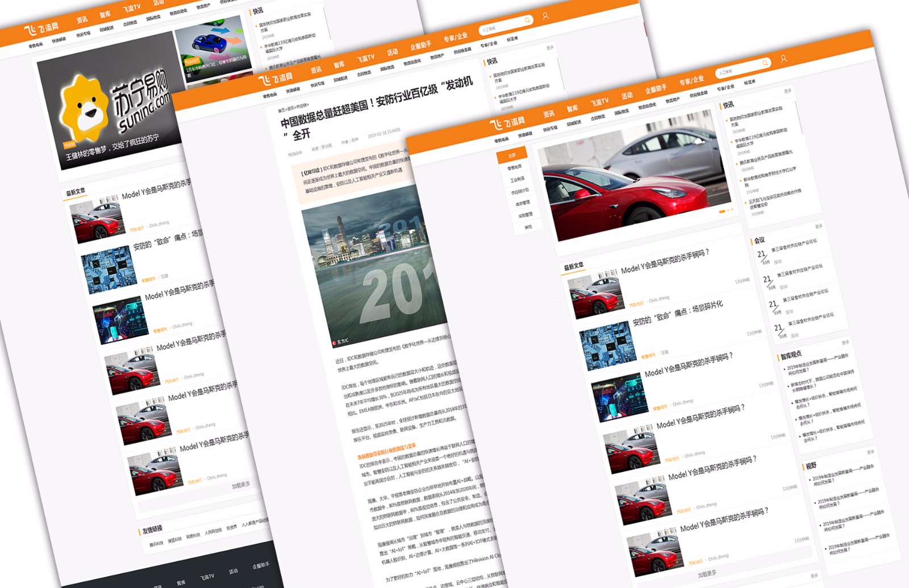This screenshot has width=909, height=588.
Task: Open the 场景碎片化 article title on the front-most page
Action: pyautogui.click(x=678, y=313)
